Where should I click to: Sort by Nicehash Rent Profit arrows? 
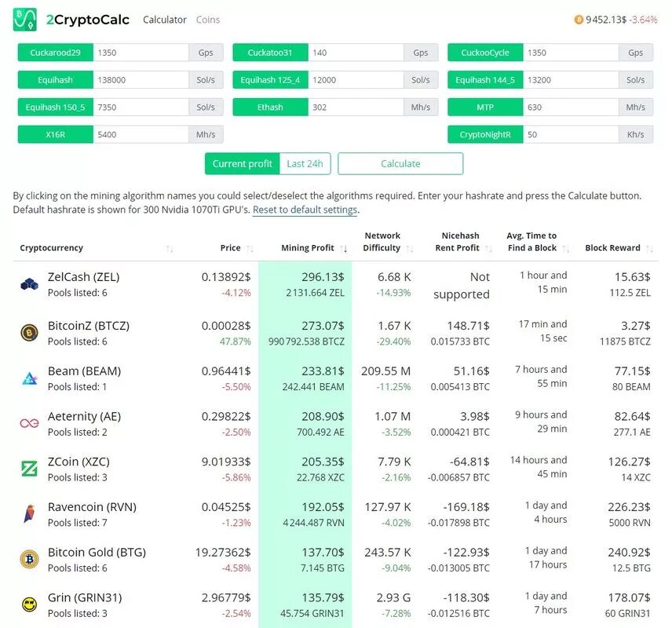coord(488,249)
